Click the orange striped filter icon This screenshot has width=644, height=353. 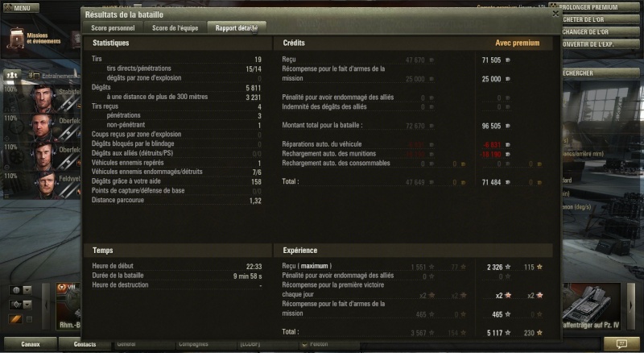coord(15,319)
